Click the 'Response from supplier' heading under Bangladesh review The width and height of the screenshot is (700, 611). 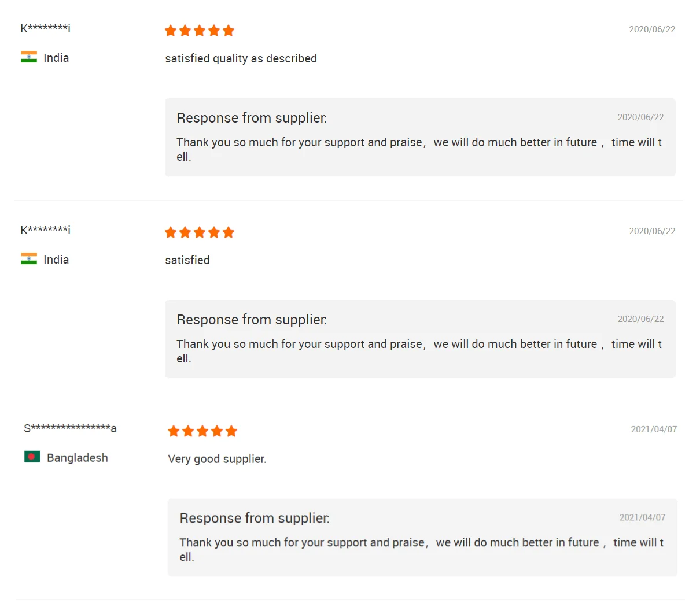pyautogui.click(x=255, y=518)
